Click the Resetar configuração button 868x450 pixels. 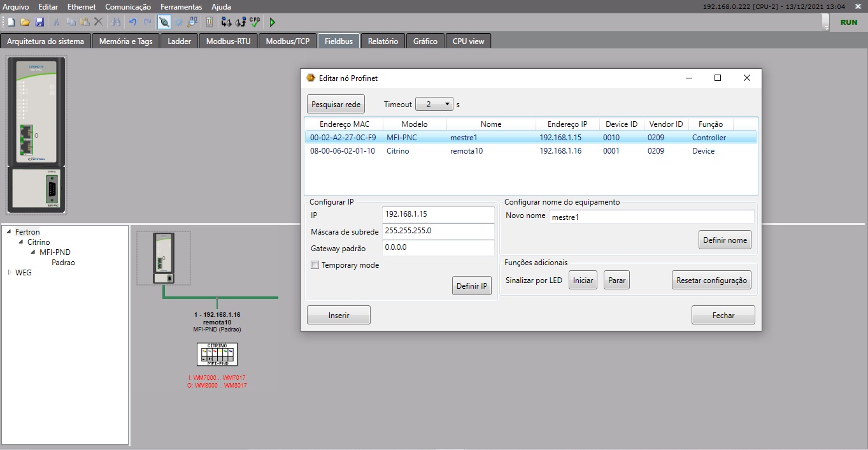[x=711, y=280]
